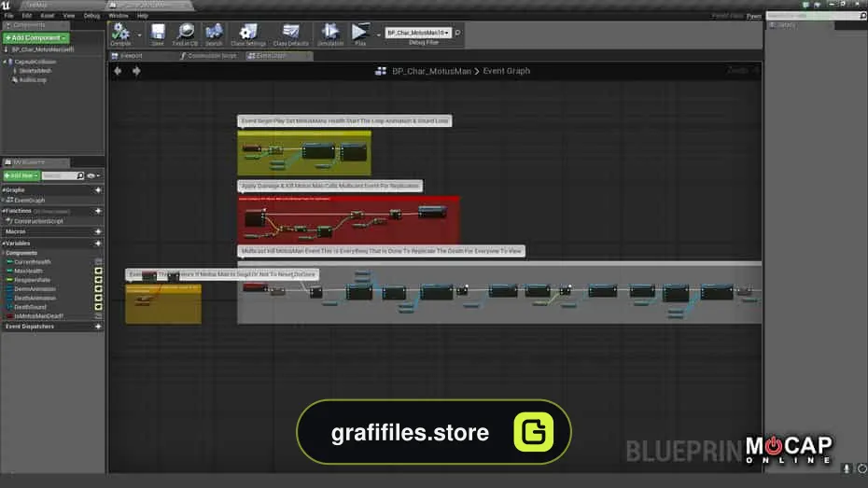The height and width of the screenshot is (488, 868).
Task: Click the BP_Char_MotusMan breadcrumb
Action: click(431, 71)
